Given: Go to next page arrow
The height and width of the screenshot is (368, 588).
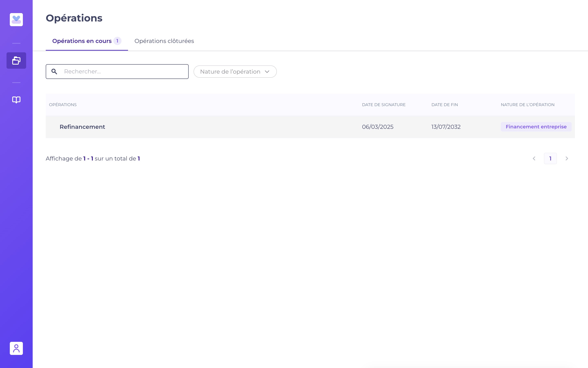Looking at the screenshot, I should coord(567,158).
